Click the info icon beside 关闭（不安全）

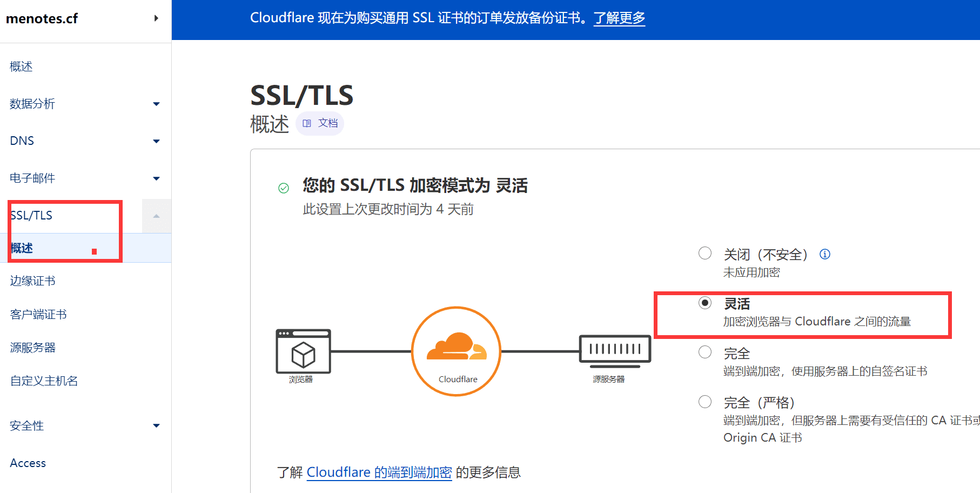pyautogui.click(x=824, y=254)
